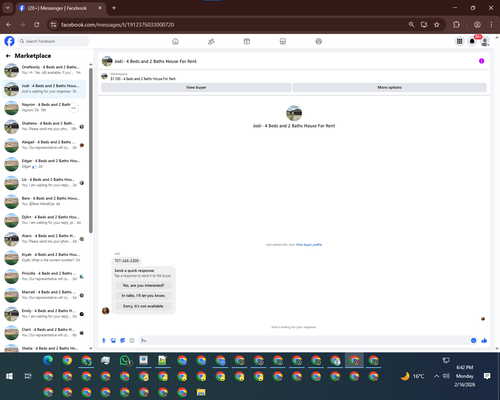Screen dimensions: 500x400
Task: Reload the page with browser refresh
Action: [x=37, y=25]
